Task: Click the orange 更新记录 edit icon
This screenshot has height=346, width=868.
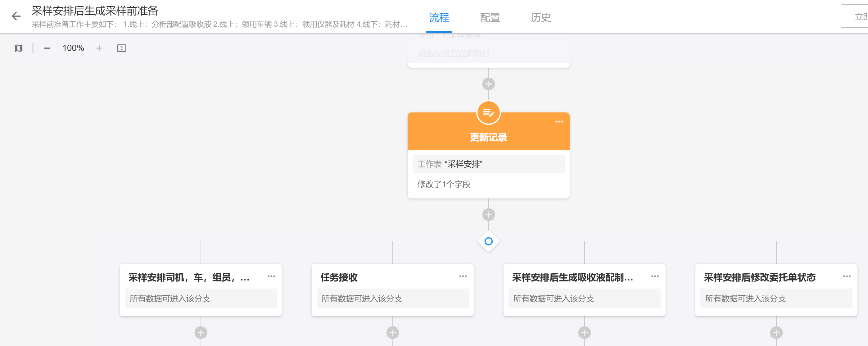Action: click(488, 113)
